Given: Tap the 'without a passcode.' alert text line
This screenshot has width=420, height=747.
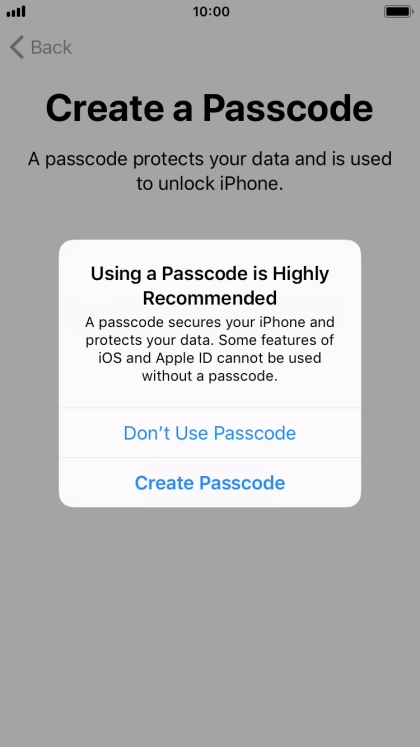Looking at the screenshot, I should pyautogui.click(x=210, y=376).
